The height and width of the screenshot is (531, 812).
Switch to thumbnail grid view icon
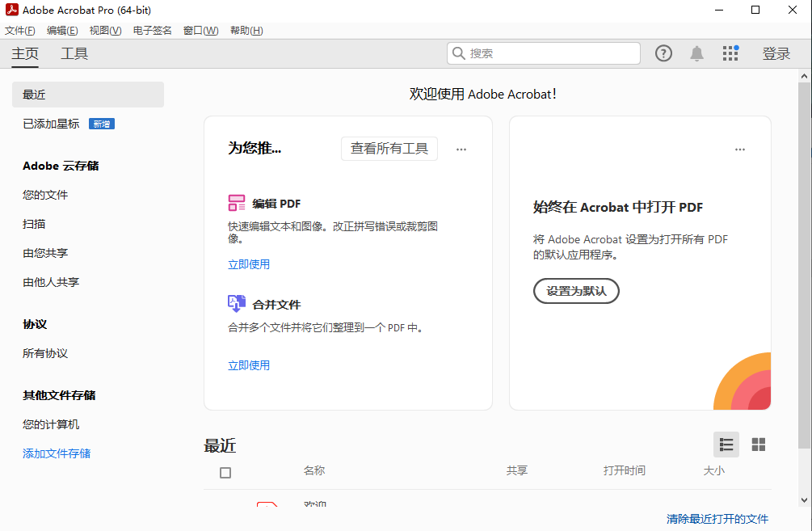758,445
